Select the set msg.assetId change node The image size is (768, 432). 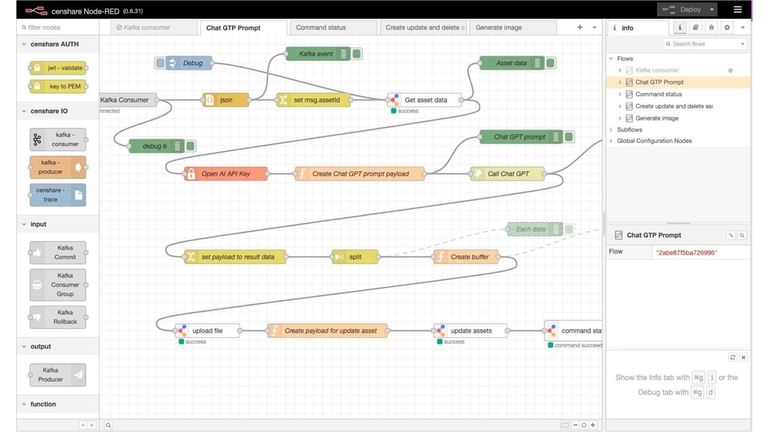314,100
